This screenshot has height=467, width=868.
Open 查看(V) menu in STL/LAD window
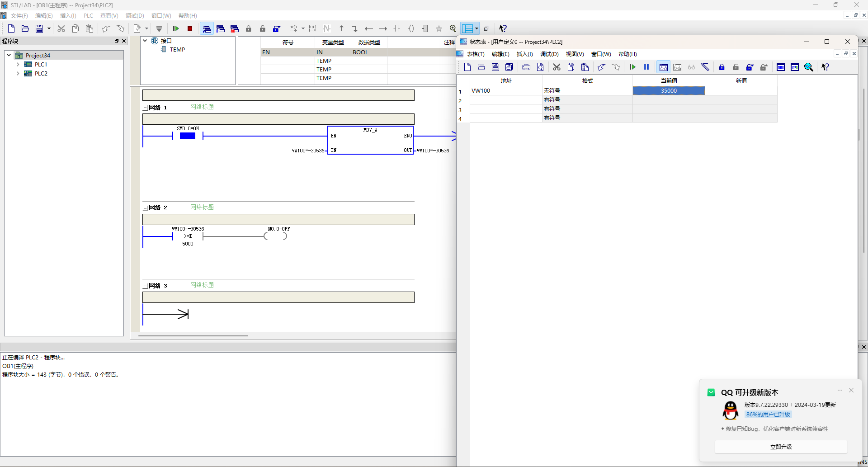[109, 16]
